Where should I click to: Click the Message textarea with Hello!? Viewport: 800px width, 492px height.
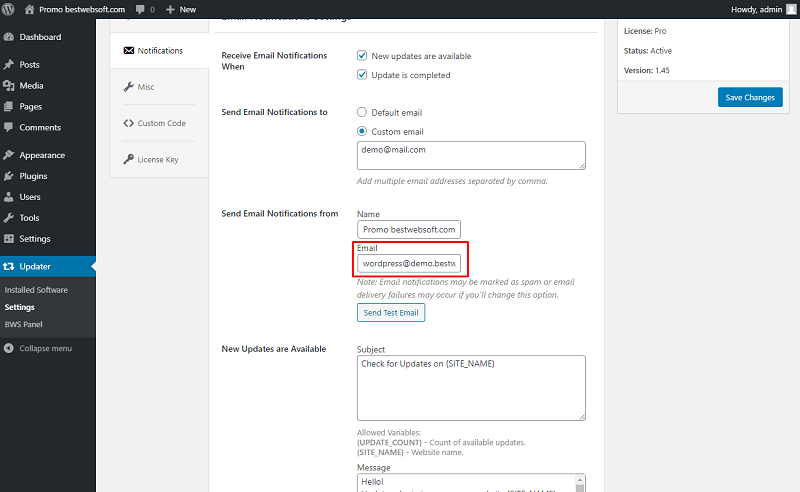[471, 483]
